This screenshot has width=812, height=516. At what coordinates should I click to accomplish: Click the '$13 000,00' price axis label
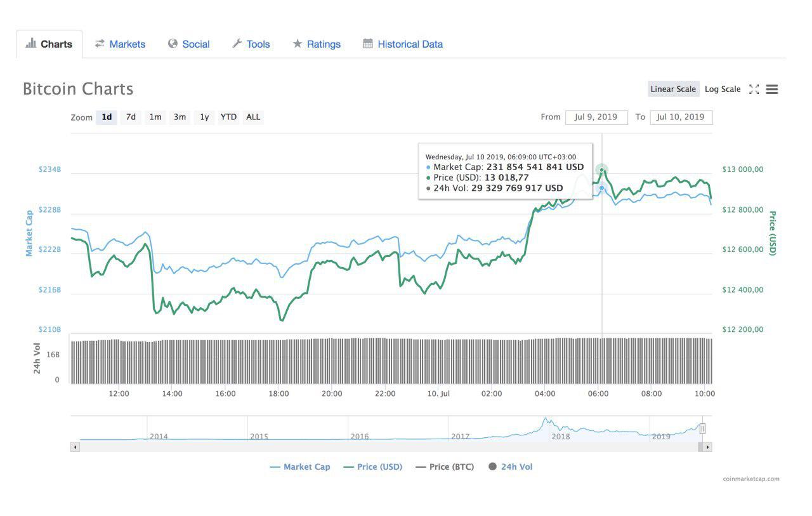click(x=743, y=169)
